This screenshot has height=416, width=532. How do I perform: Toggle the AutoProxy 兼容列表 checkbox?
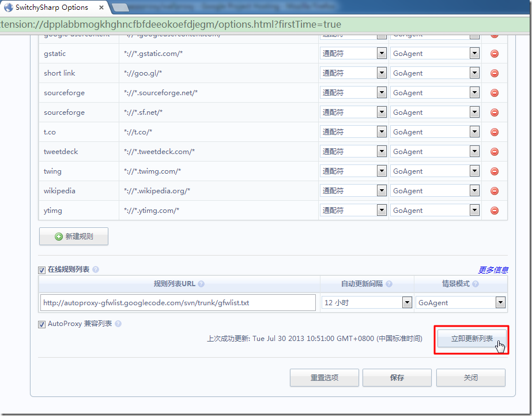41,324
